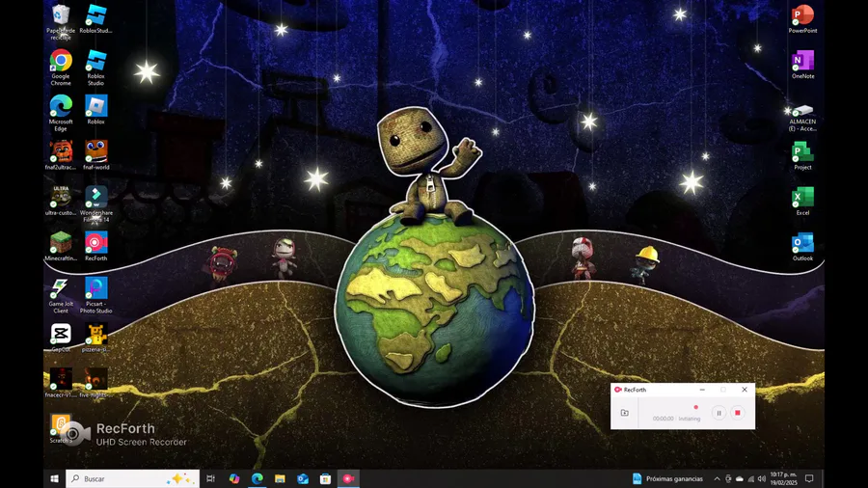The width and height of the screenshot is (868, 488).
Task: Select the five-nights desktop icon
Action: pos(95,383)
